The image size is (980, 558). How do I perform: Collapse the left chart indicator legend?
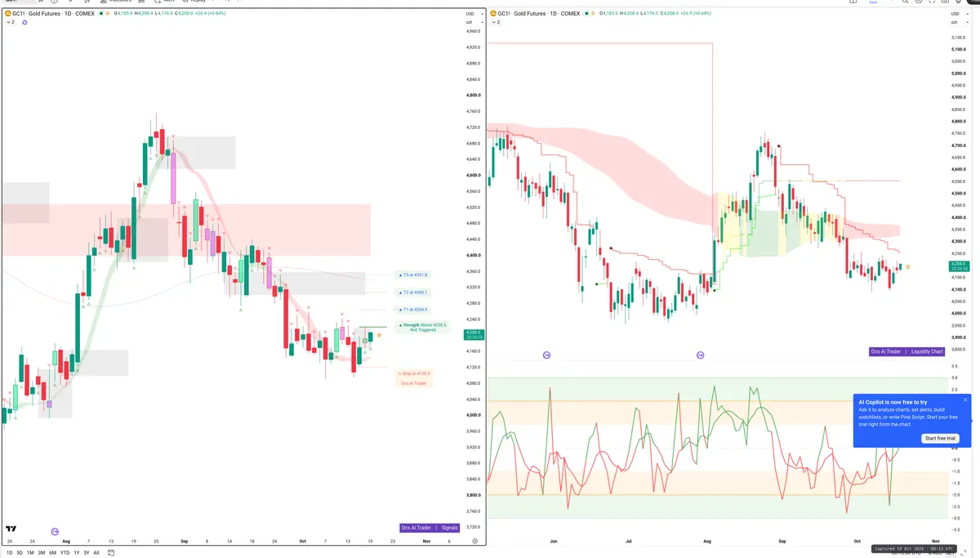[10, 22]
